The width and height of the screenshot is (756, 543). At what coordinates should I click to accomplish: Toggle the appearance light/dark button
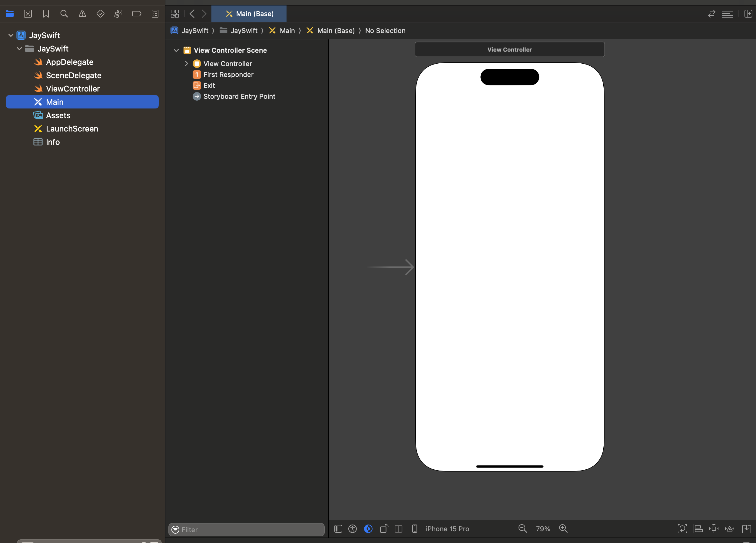[368, 529]
